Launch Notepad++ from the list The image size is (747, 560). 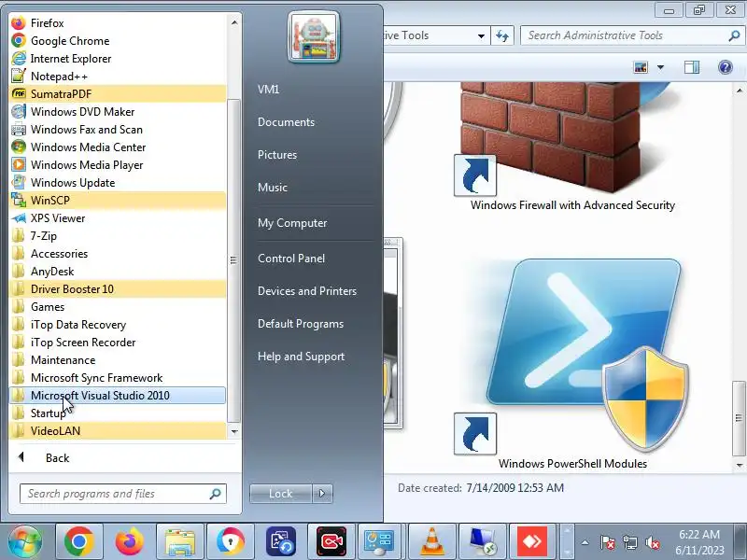pos(118,77)
